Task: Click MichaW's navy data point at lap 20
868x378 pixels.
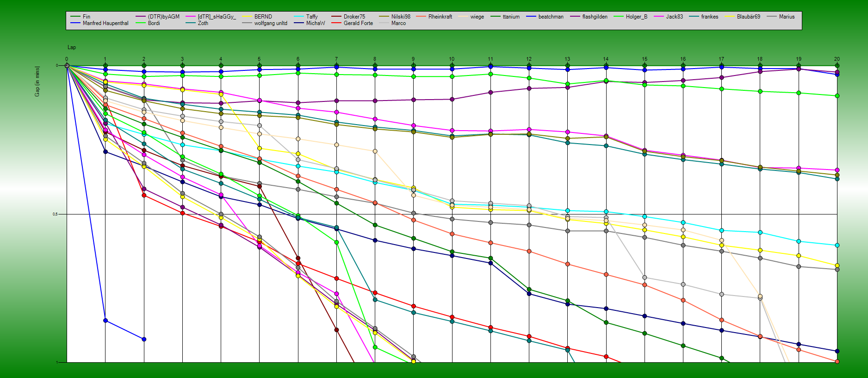Action: tap(837, 351)
